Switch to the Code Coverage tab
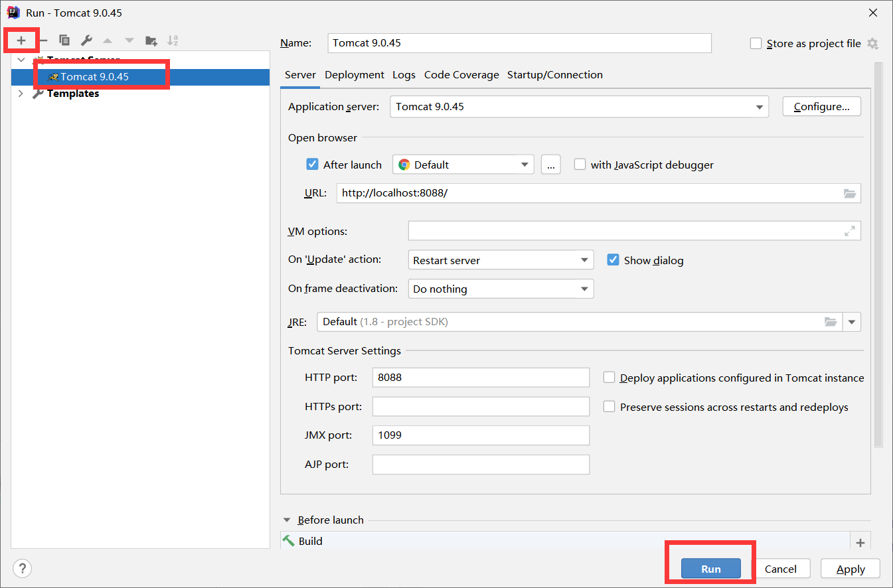The image size is (893, 588). click(461, 75)
